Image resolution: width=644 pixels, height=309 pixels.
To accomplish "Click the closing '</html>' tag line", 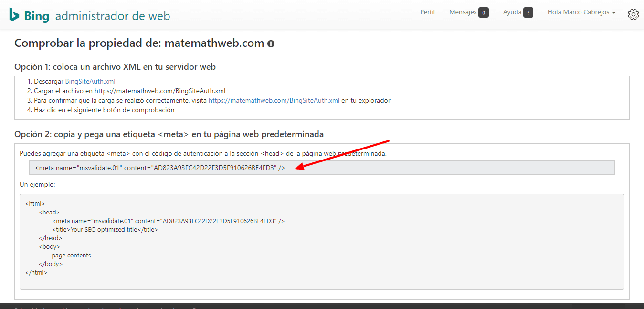I will tap(36, 273).
